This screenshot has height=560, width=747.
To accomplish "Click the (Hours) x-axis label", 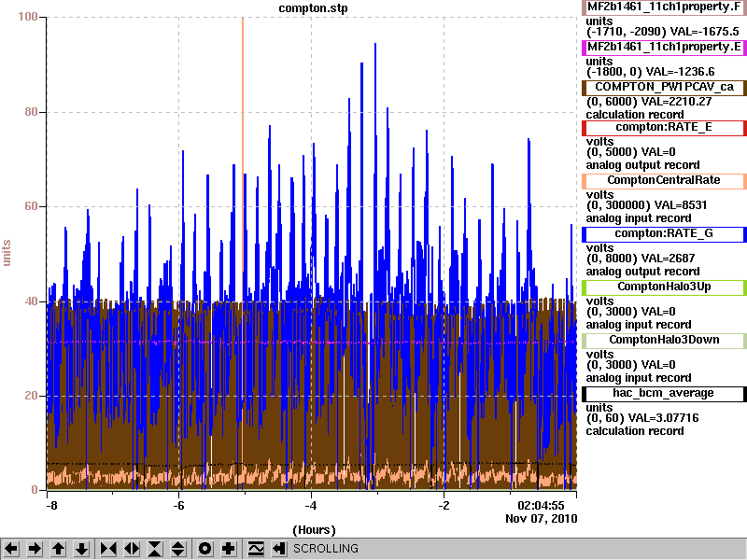I will pos(314,530).
